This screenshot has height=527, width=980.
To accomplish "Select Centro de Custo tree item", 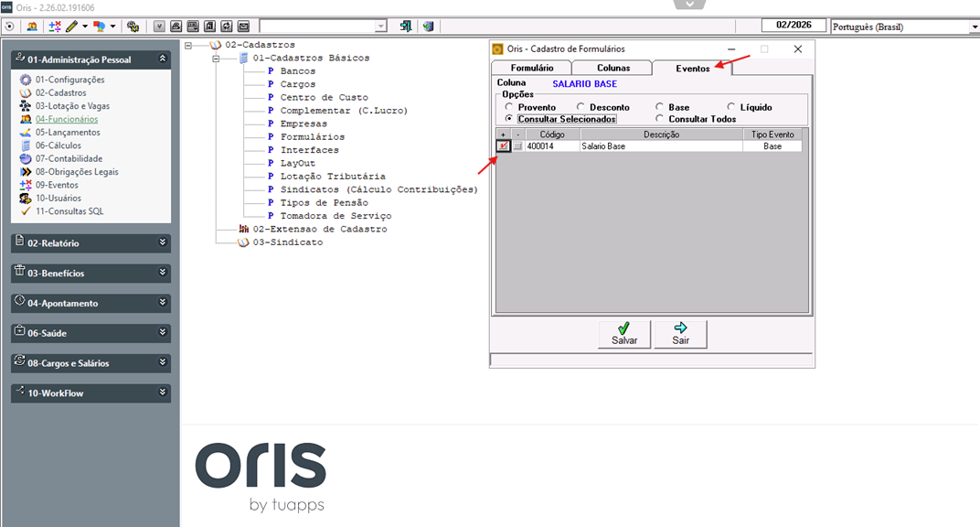I will (x=325, y=98).
